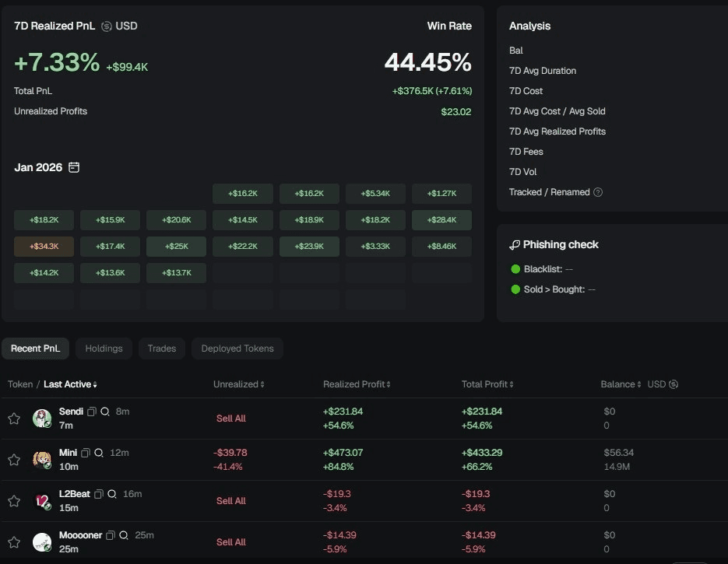This screenshot has height=564, width=728.
Task: Open the calendar icon next to Jan 2026
Action: 74,166
